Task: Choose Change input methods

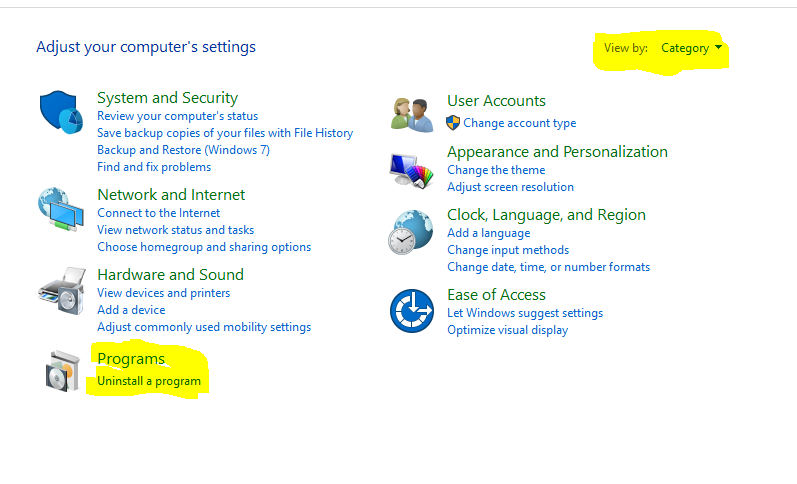Action: (508, 250)
